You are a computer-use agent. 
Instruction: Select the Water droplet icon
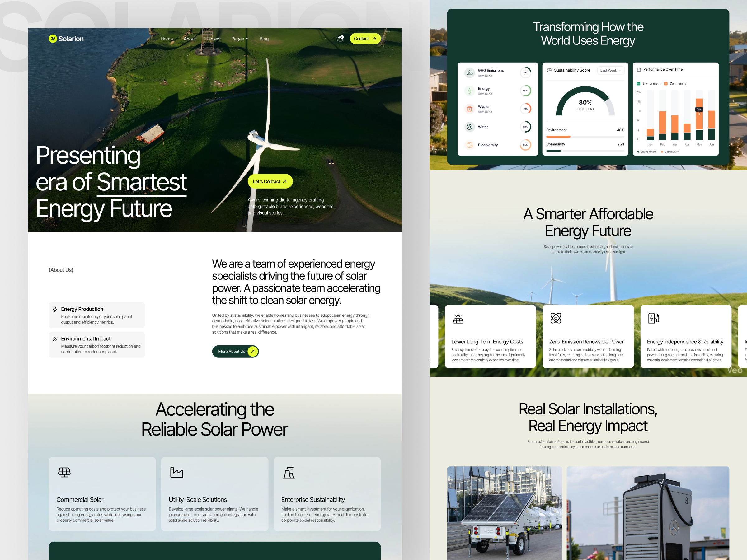(x=469, y=127)
